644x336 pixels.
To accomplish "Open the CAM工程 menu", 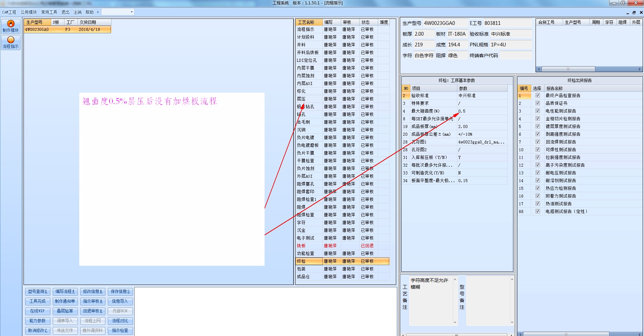I will pyautogui.click(x=9, y=12).
